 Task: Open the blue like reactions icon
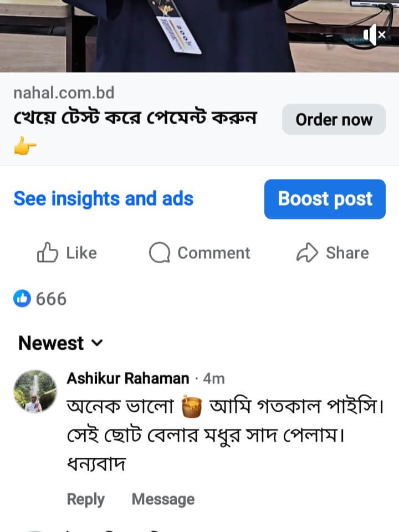(22, 299)
